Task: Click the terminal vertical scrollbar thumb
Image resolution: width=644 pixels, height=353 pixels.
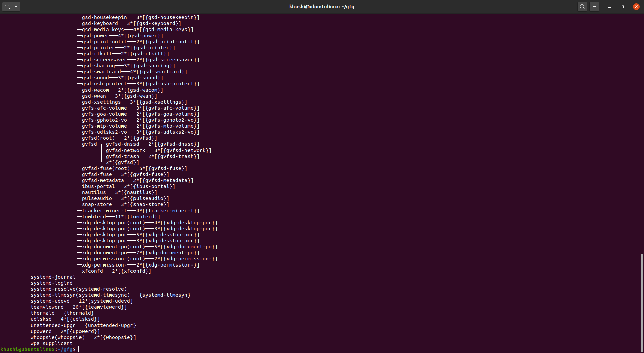Action: 642,303
